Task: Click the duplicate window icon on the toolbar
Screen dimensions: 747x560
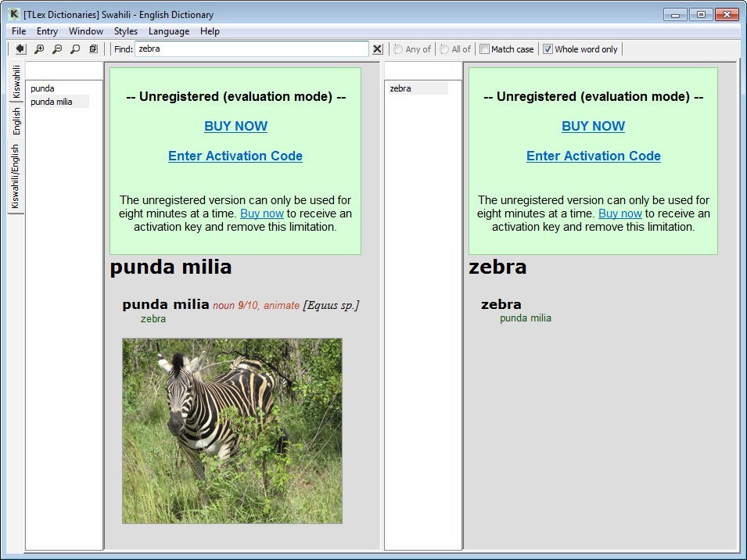Action: tap(93, 48)
